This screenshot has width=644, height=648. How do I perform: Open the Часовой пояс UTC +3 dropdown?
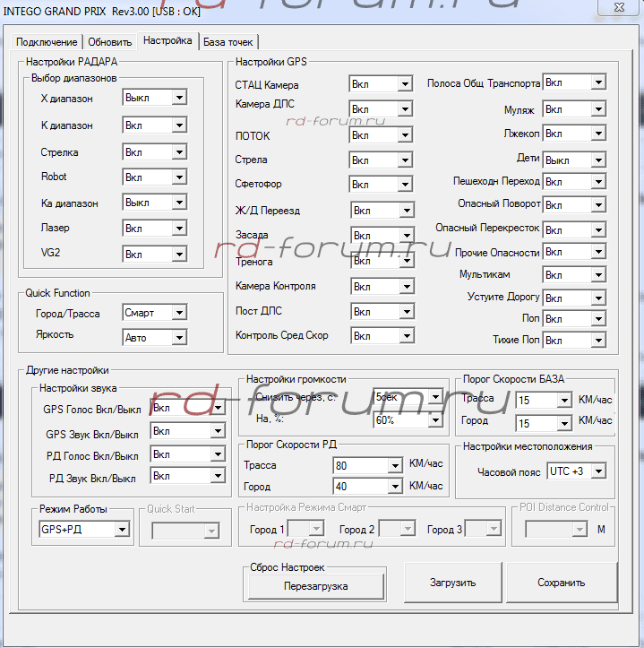pos(577,471)
